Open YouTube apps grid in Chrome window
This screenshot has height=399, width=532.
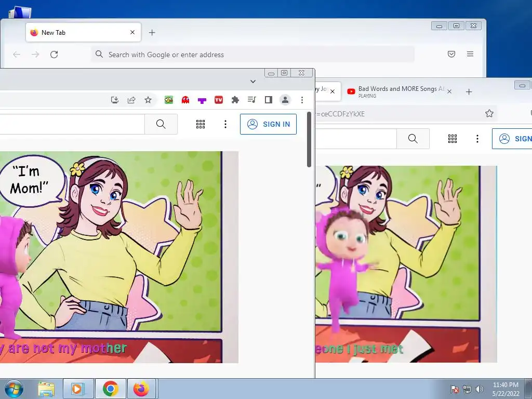(201, 124)
